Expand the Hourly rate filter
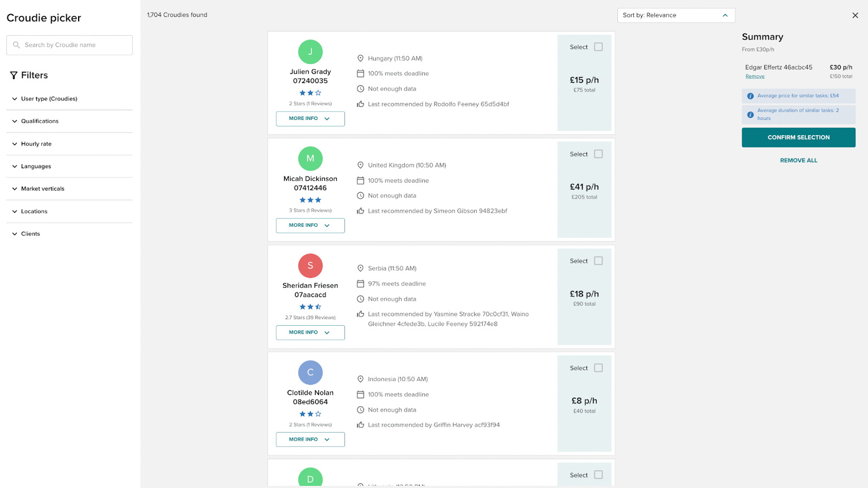The height and width of the screenshot is (488, 868). [x=69, y=144]
